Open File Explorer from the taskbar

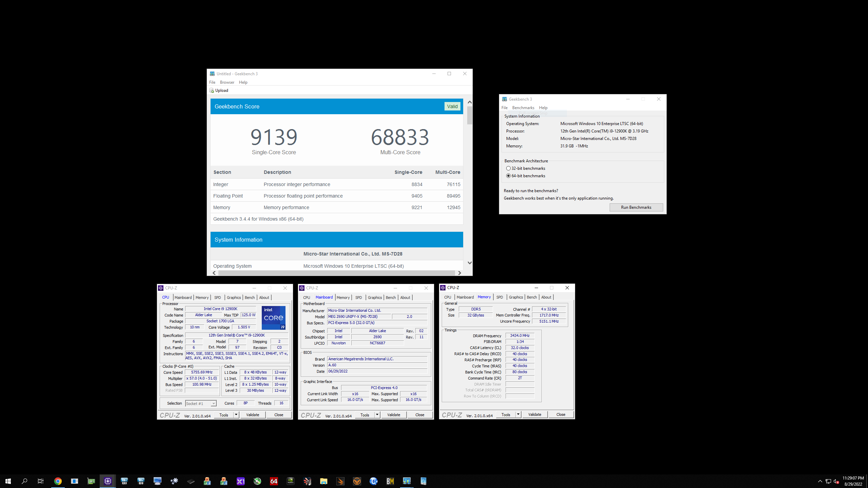324,481
